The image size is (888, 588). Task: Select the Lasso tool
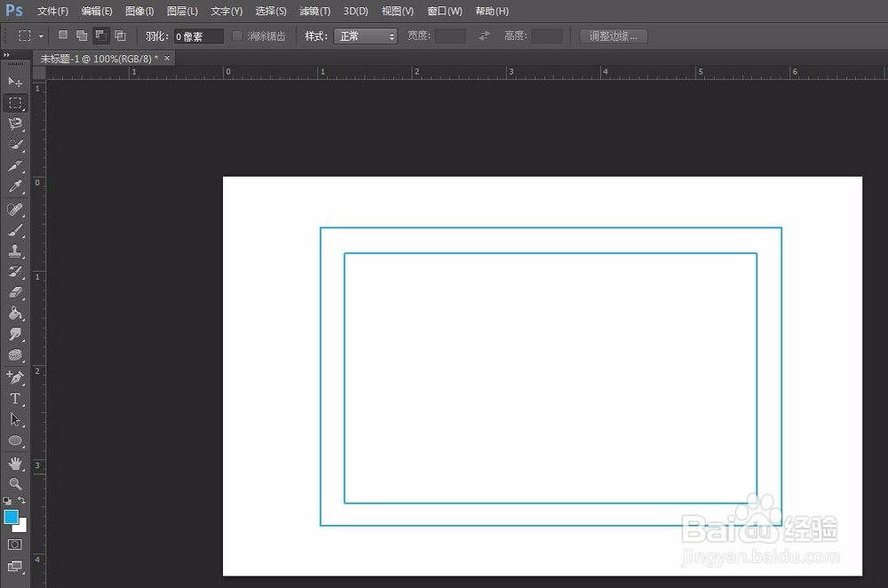point(15,124)
